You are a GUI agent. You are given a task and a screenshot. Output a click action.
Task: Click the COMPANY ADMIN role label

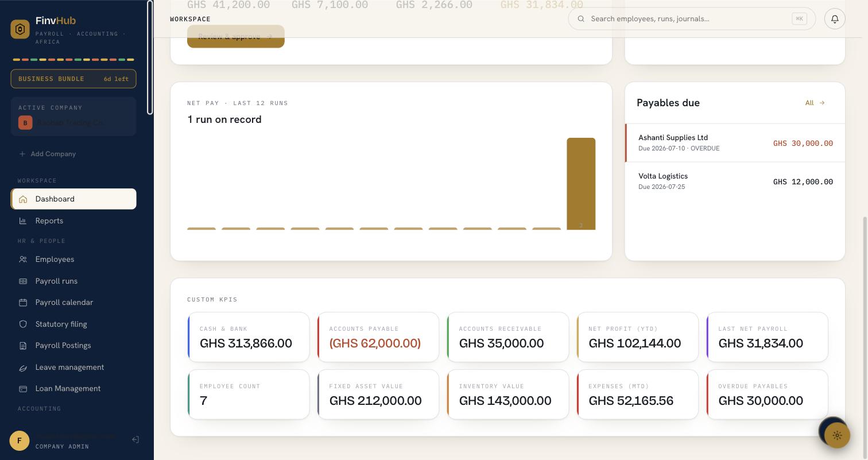[x=62, y=446]
